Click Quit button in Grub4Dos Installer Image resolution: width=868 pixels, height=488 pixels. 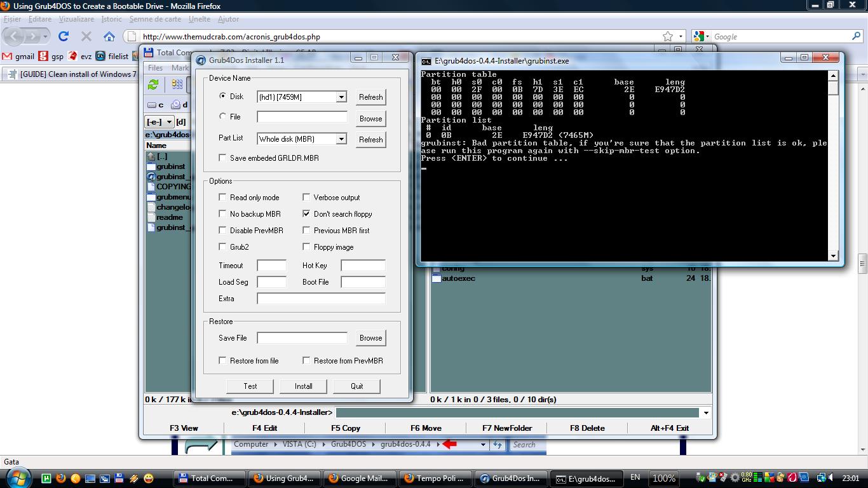[357, 386]
